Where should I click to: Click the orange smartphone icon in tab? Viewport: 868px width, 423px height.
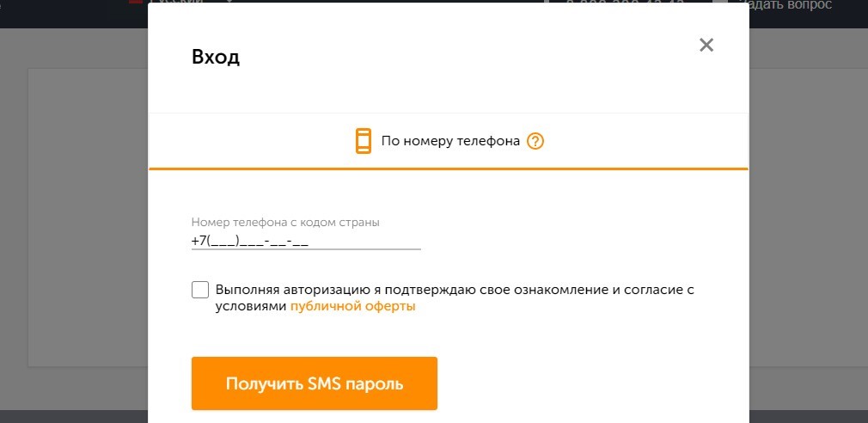364,141
